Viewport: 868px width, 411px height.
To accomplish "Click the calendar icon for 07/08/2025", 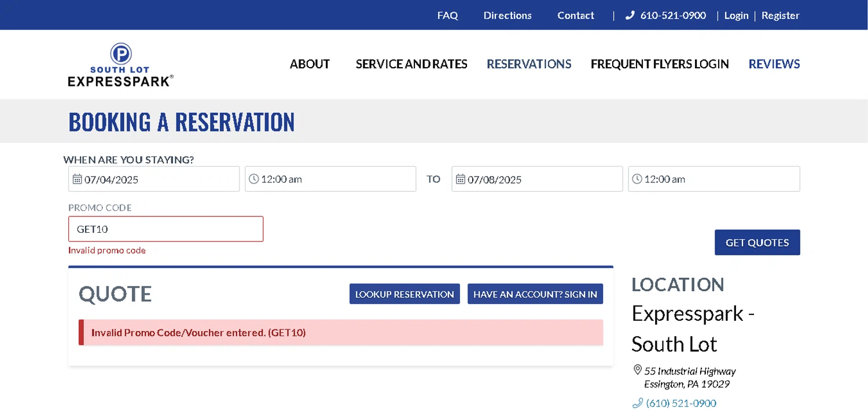I will 461,179.
